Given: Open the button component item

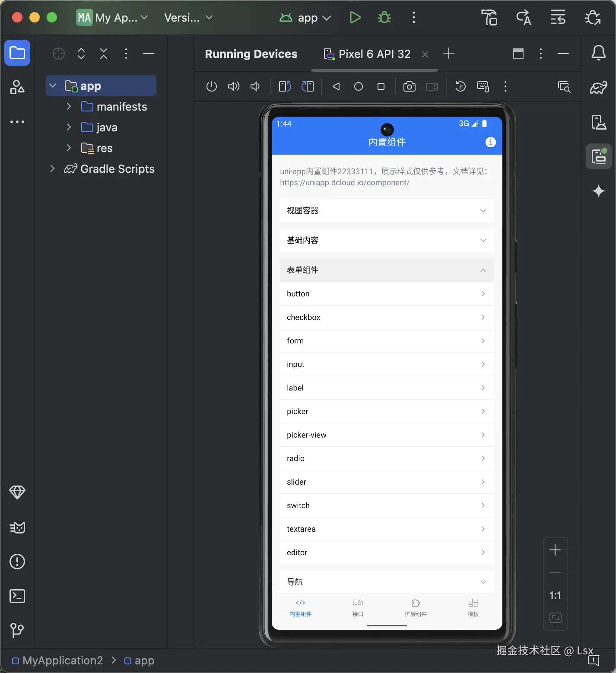Looking at the screenshot, I should (x=387, y=294).
